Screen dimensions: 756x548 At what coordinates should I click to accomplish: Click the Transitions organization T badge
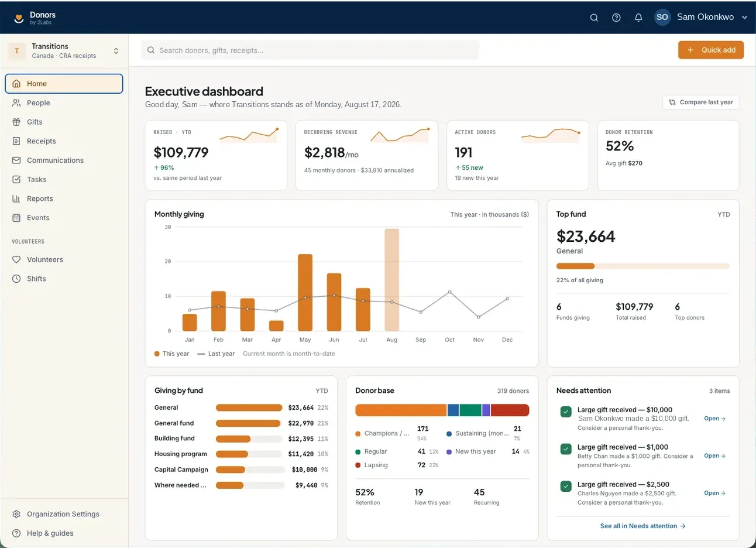click(17, 51)
